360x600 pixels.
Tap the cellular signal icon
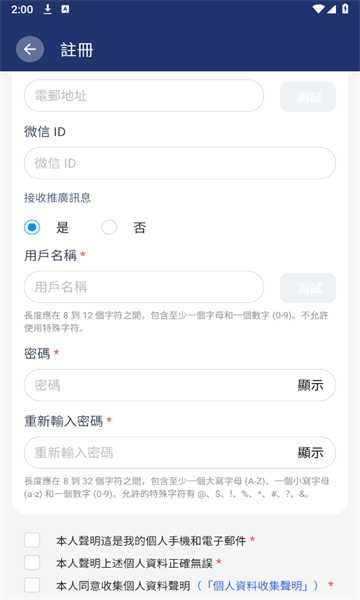331,9
